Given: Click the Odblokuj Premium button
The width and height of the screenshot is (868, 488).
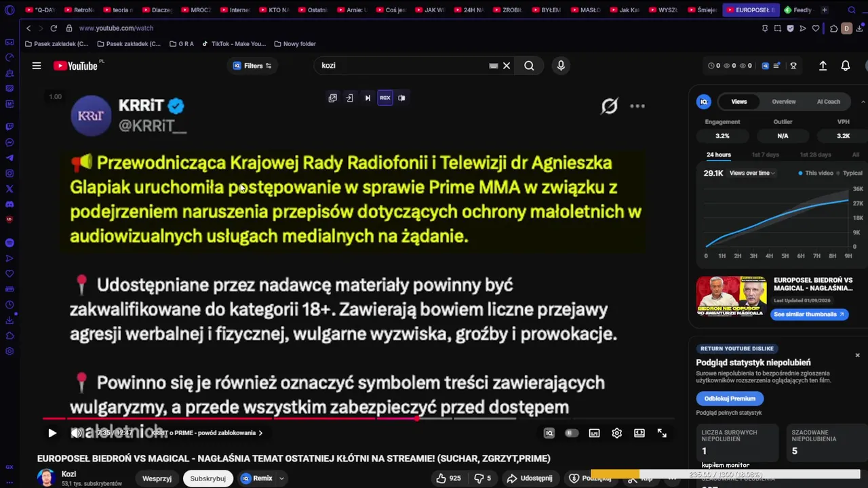Looking at the screenshot, I should [730, 399].
